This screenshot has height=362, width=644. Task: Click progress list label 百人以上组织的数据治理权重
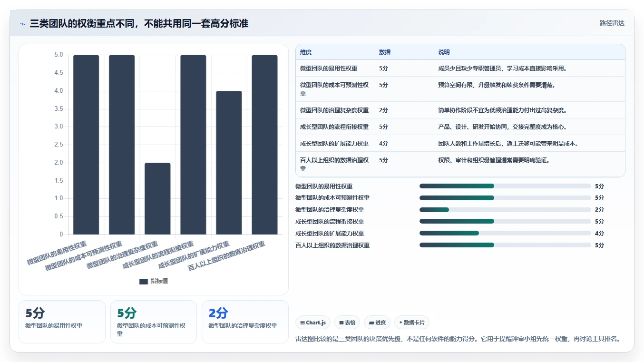pos(332,245)
